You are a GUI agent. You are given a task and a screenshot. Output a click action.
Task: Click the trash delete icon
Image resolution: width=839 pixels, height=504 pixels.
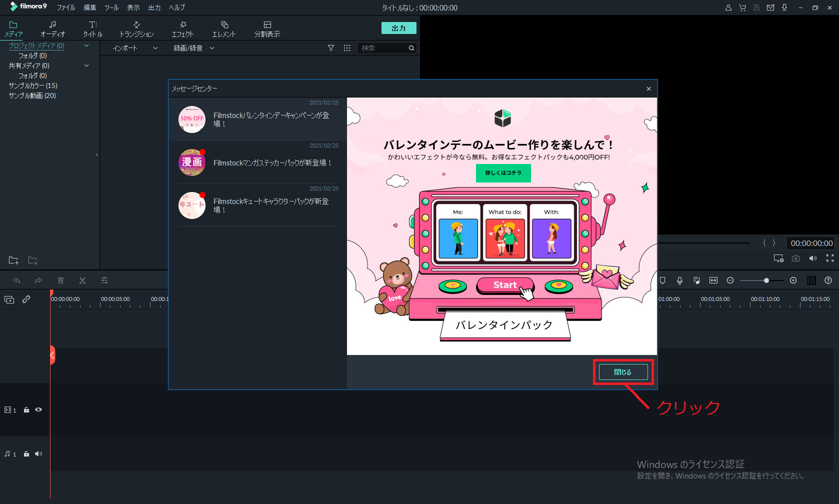coord(60,280)
